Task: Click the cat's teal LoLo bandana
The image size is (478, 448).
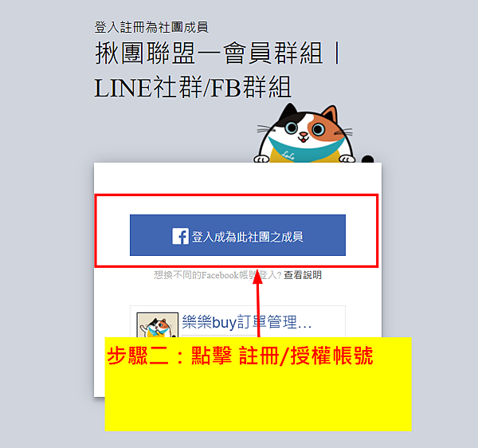Action: click(306, 150)
